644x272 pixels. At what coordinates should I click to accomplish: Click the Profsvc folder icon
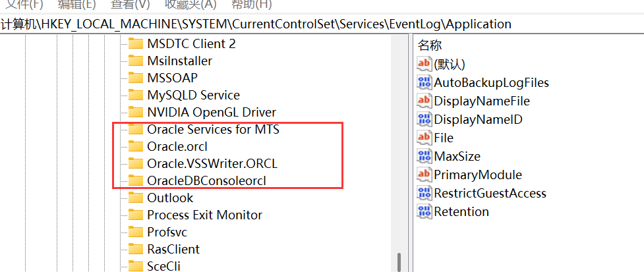click(135, 232)
